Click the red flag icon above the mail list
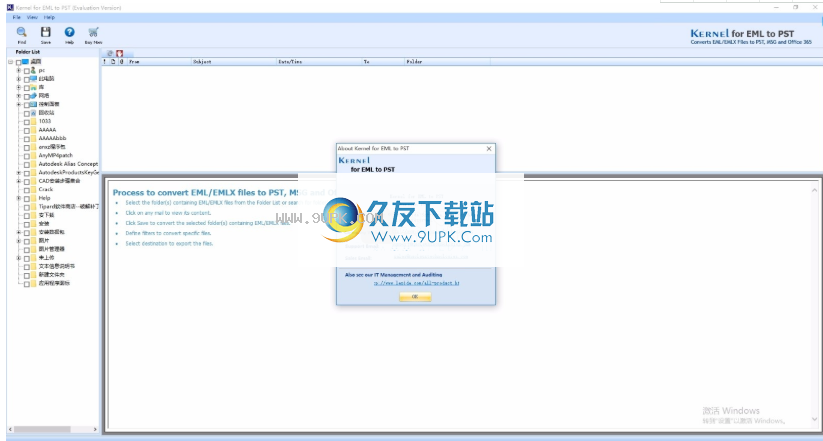 point(120,54)
